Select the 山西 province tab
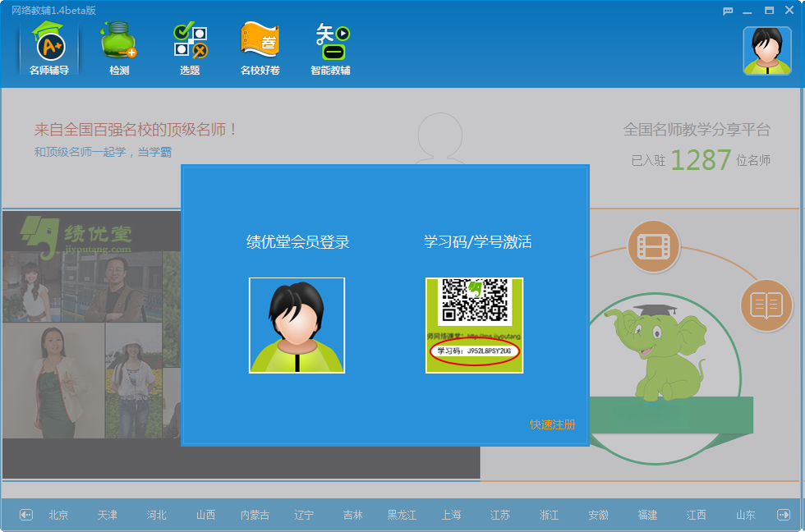This screenshot has width=805, height=532. coord(206,515)
